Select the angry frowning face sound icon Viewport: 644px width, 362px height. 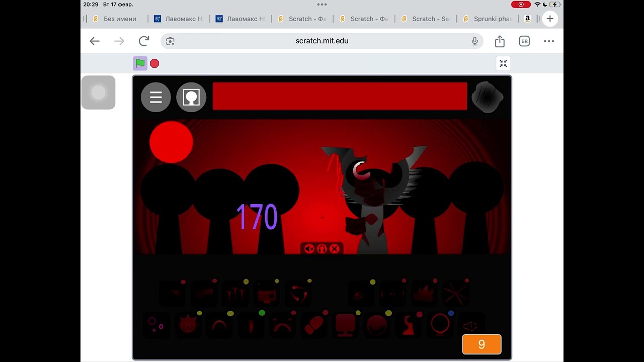tap(282, 324)
